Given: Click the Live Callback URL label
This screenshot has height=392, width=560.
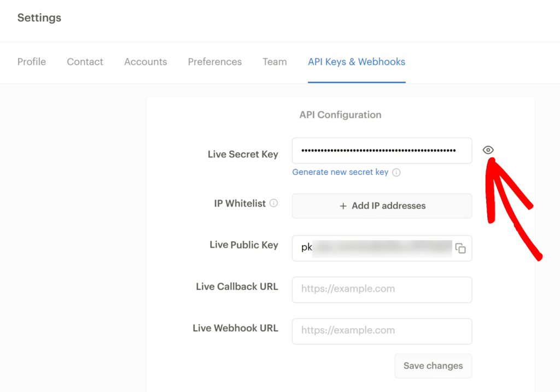Looking at the screenshot, I should 237,286.
